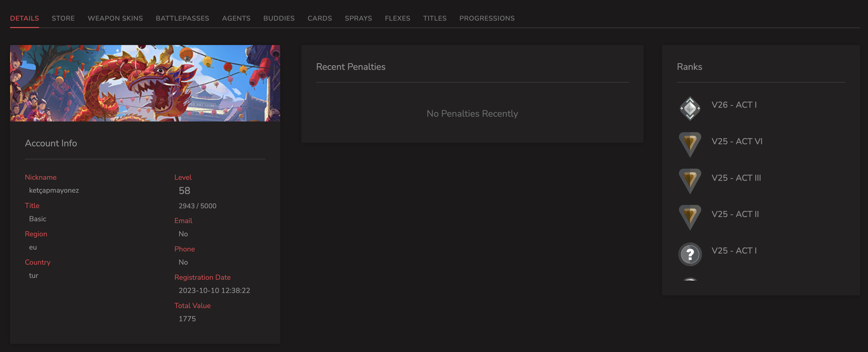Click the V25 - ACT VI label
Image resolution: width=868 pixels, height=352 pixels.
[737, 141]
